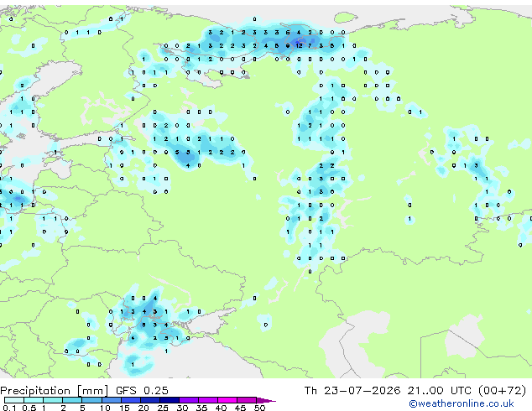Select the 30–35 mm purple legend swatch

pyautogui.click(x=188, y=400)
